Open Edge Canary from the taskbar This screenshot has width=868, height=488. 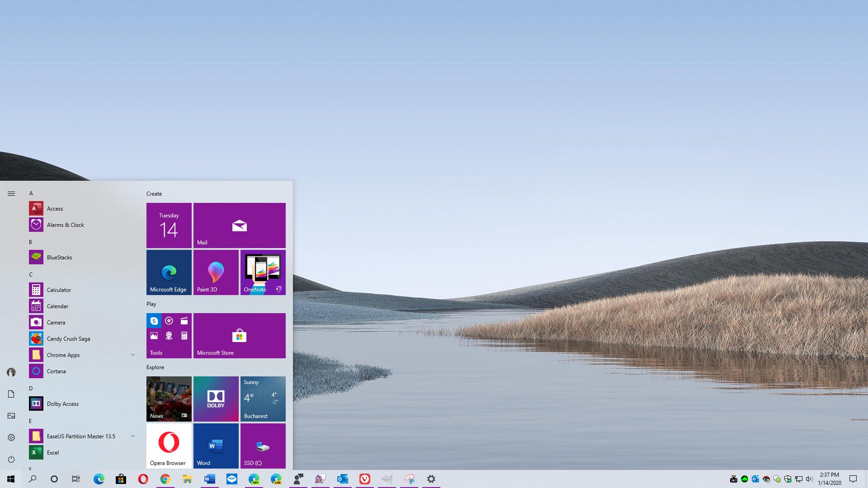click(x=276, y=479)
